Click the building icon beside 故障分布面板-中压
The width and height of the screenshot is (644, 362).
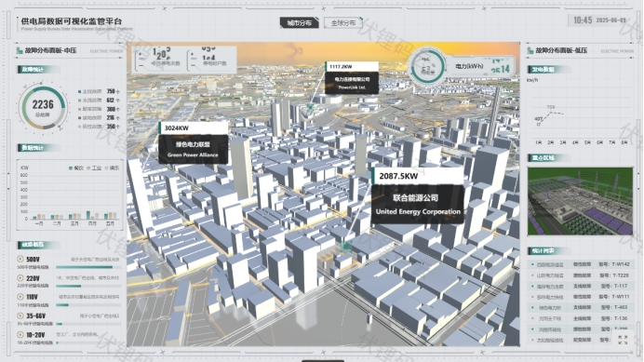point(19,50)
